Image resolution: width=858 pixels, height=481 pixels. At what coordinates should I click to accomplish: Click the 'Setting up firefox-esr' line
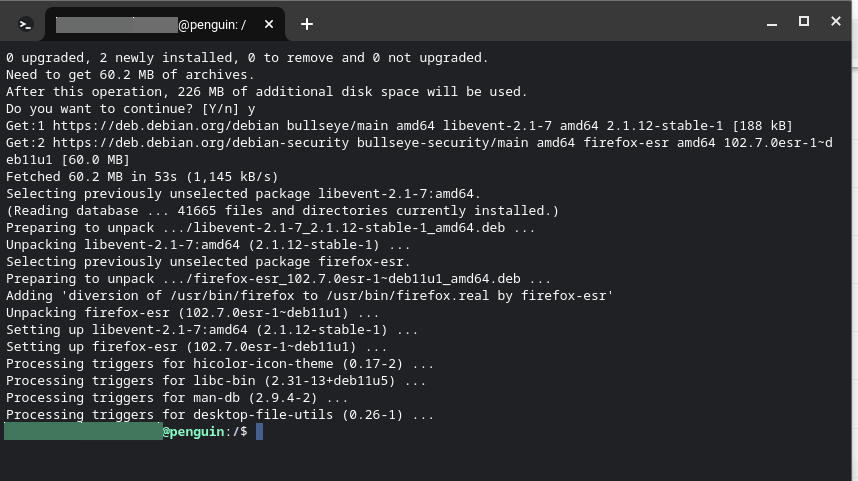point(197,347)
